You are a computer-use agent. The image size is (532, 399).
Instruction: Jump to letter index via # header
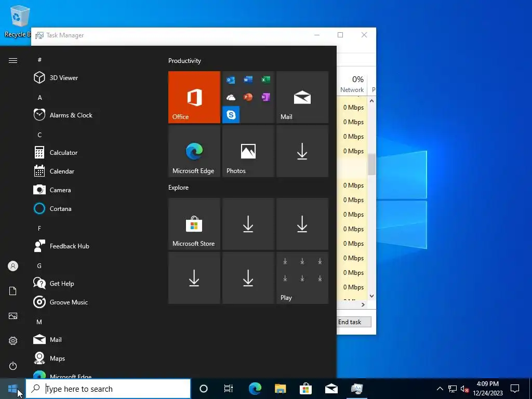39,60
